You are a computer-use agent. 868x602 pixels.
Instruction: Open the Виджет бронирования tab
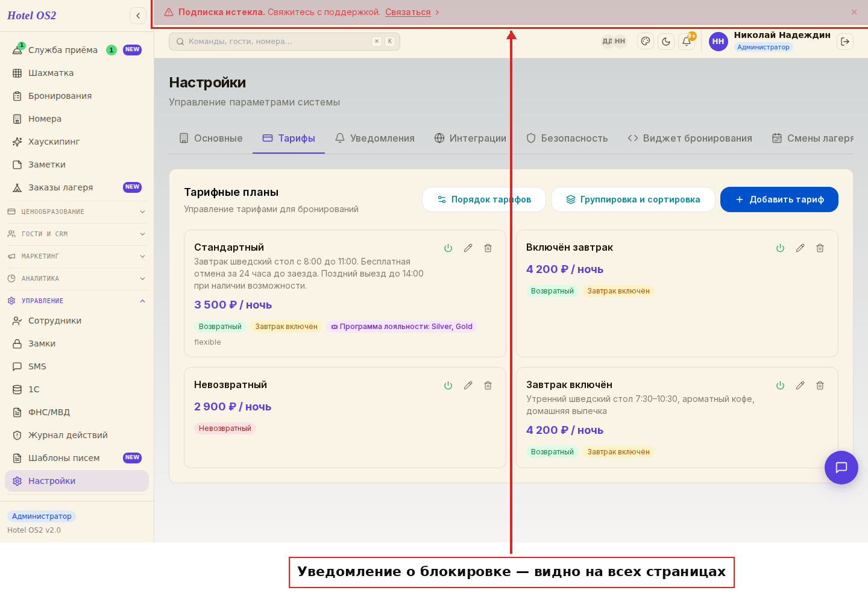[x=690, y=139]
